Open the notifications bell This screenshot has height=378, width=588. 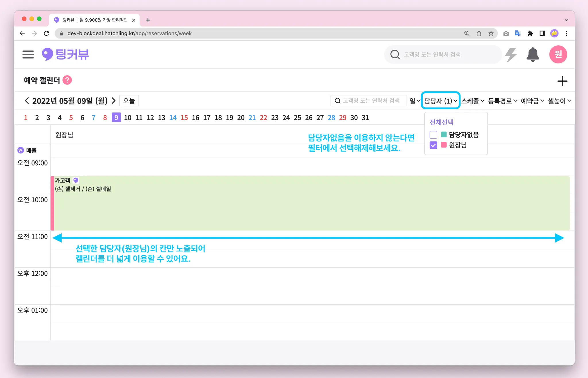(x=533, y=54)
